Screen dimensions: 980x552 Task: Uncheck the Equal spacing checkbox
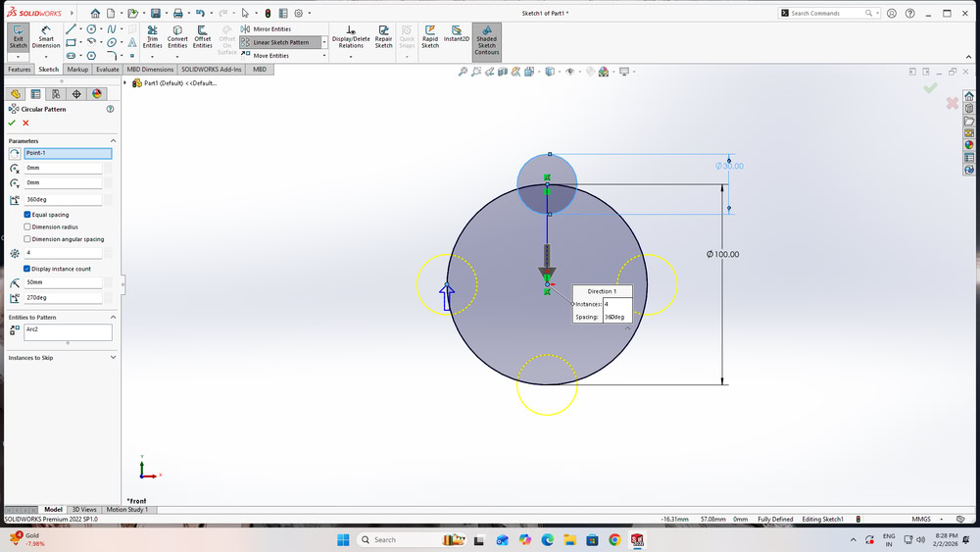(26, 215)
